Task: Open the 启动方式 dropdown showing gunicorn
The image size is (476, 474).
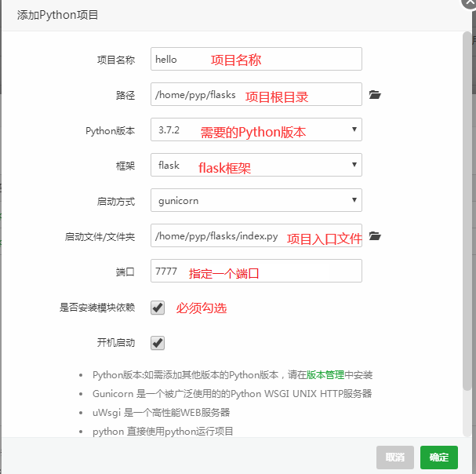Action: (x=256, y=200)
